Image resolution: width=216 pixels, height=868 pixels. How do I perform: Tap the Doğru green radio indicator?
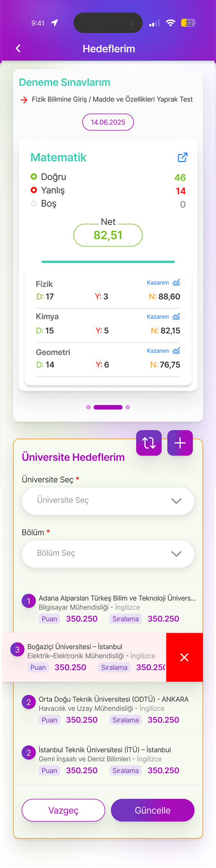(34, 177)
